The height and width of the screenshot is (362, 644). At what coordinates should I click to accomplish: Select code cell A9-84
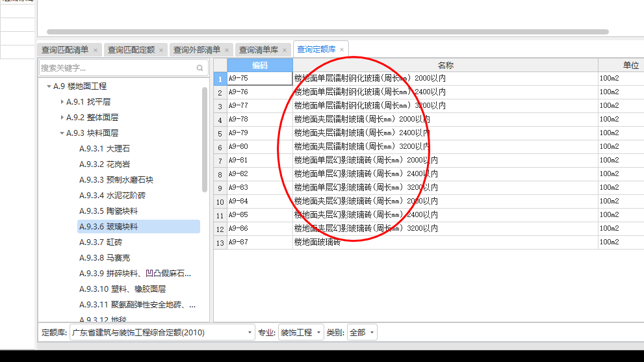260,201
